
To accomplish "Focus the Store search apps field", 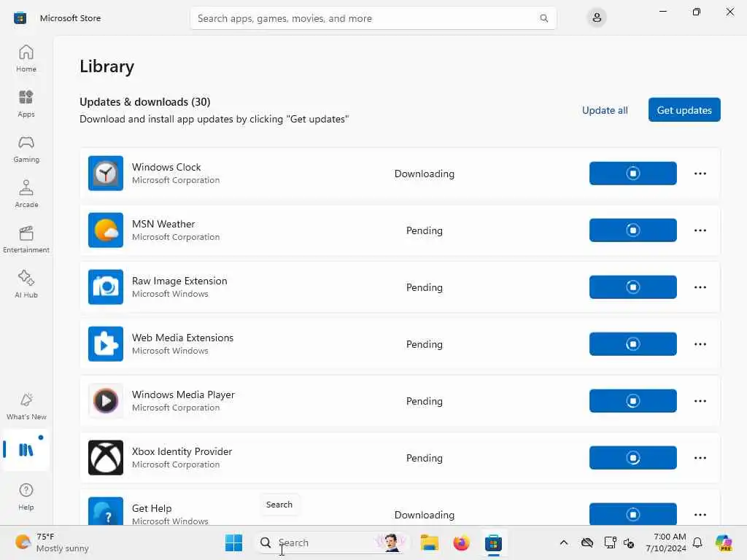I will coord(373,18).
